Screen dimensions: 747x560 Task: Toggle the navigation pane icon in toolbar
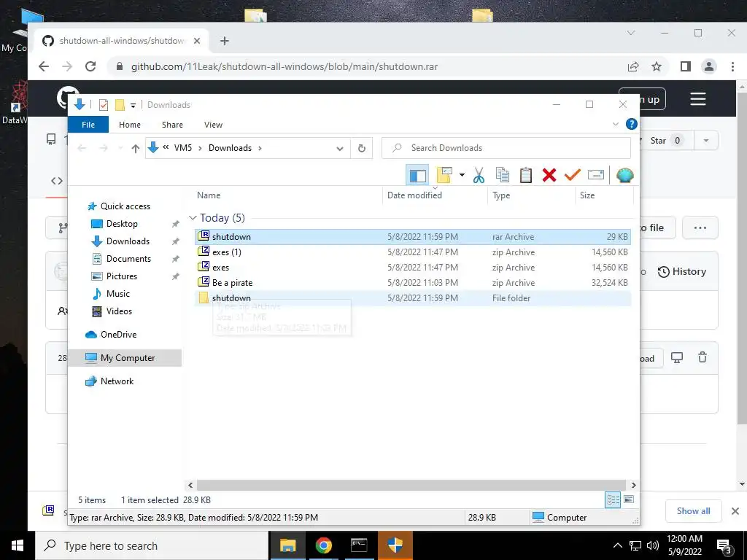pyautogui.click(x=417, y=175)
